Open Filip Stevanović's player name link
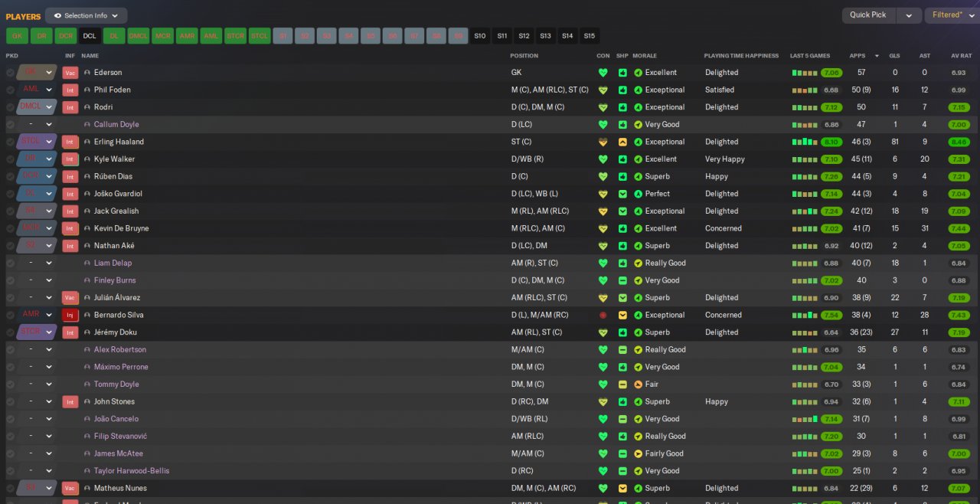Screen dimensions: 980x504 [x=120, y=437]
